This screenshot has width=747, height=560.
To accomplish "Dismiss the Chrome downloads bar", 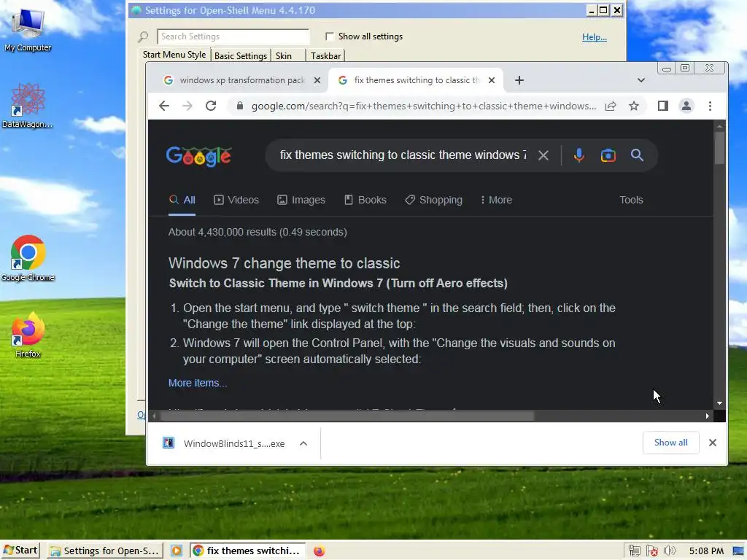I will [712, 443].
